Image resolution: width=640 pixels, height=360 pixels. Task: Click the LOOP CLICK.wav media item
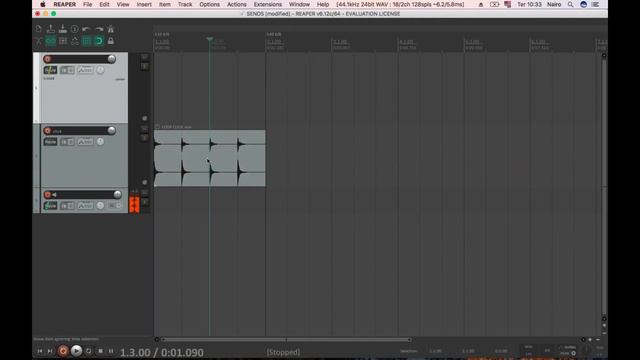[209, 158]
